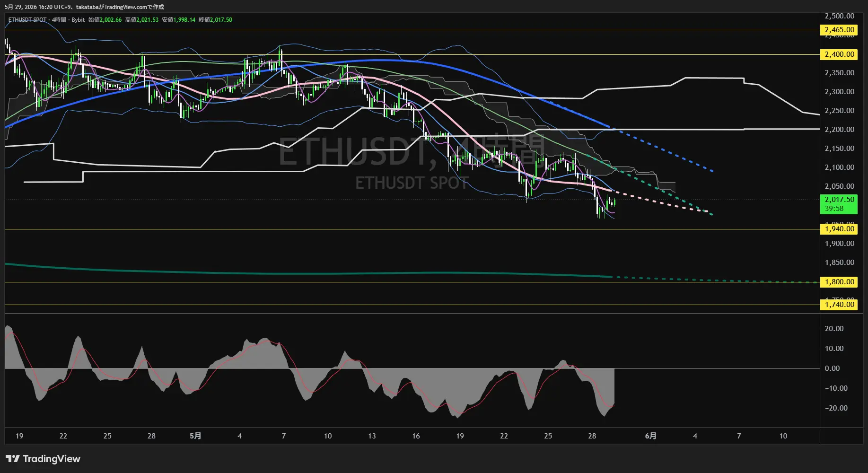Click the 2,150.00 price axis value
The height and width of the screenshot is (473, 868).
pyautogui.click(x=839, y=149)
